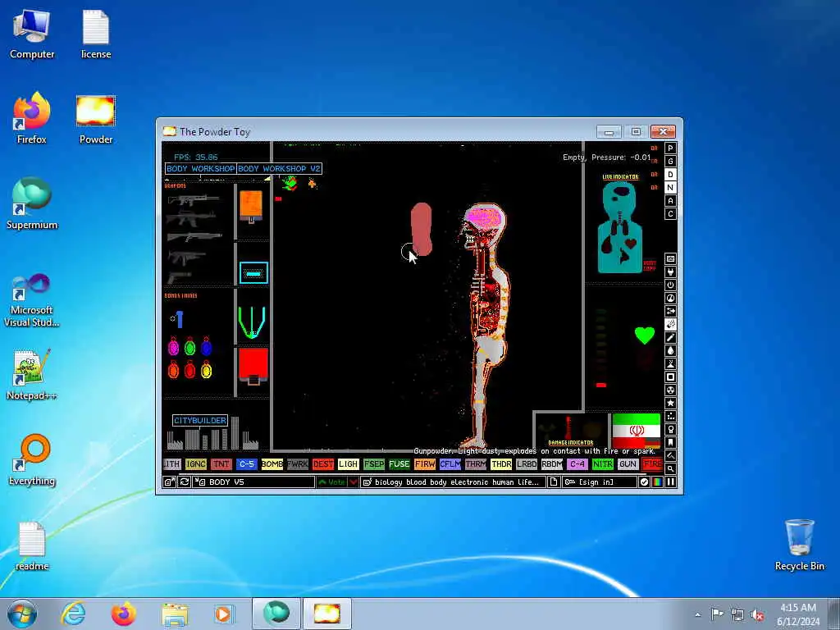
Task: Select the Explosives category icon
Action: click(x=670, y=325)
